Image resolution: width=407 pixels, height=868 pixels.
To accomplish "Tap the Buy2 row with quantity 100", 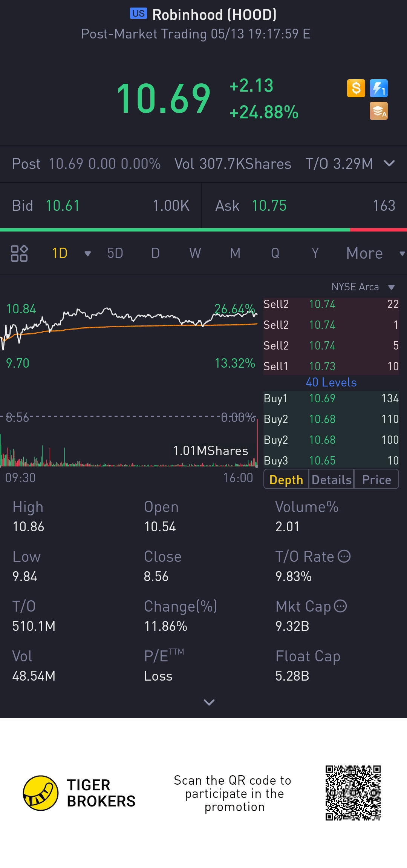I will 331,440.
